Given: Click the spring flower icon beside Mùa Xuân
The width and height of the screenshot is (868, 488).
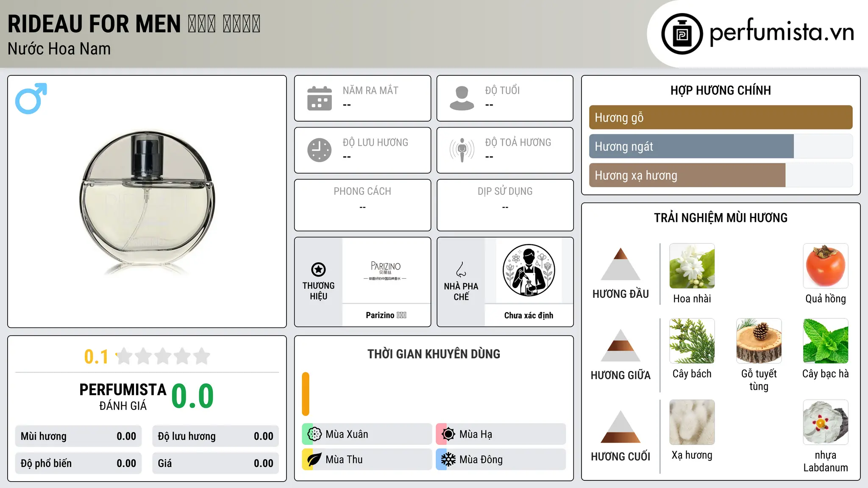Looking at the screenshot, I should click(x=314, y=434).
